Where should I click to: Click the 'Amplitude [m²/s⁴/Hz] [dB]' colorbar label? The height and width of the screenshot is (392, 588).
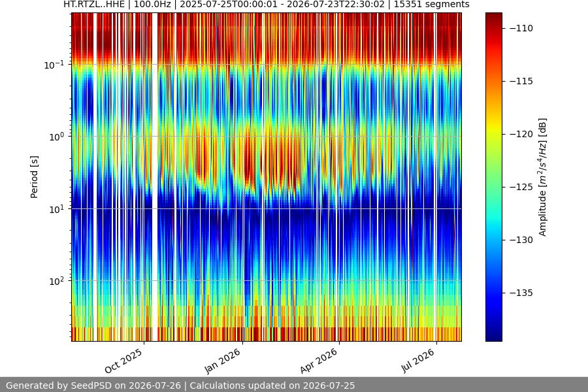543,177
